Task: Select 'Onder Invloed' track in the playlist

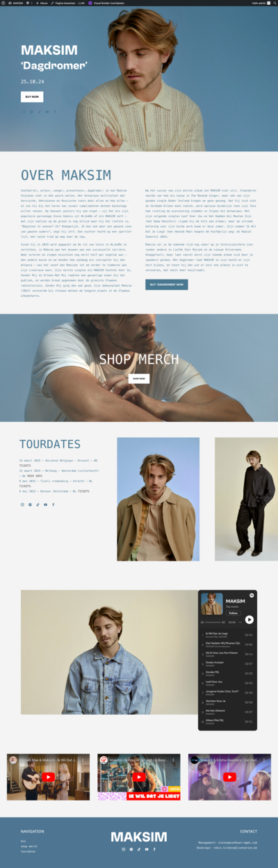Action: point(227,663)
